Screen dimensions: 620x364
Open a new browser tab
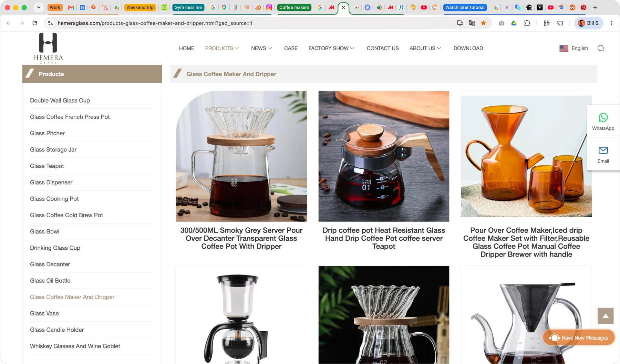(x=595, y=7)
